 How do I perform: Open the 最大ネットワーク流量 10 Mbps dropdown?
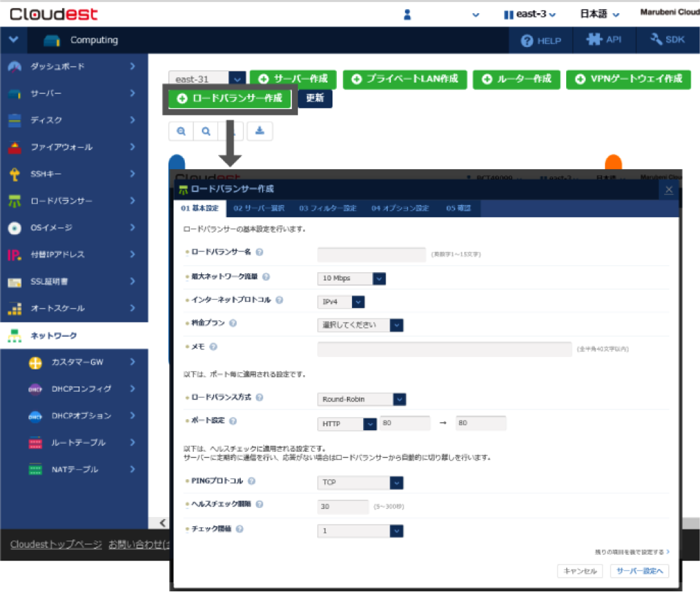point(351,279)
